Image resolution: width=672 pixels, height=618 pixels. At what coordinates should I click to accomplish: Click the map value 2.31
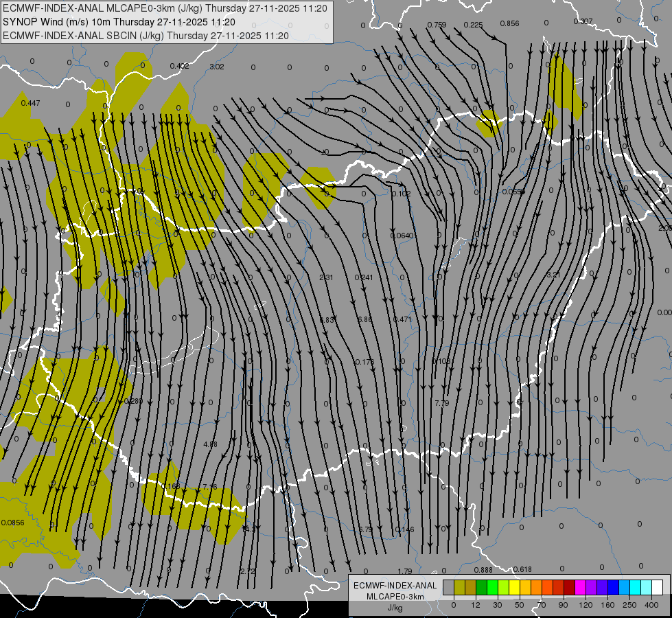pyautogui.click(x=326, y=277)
